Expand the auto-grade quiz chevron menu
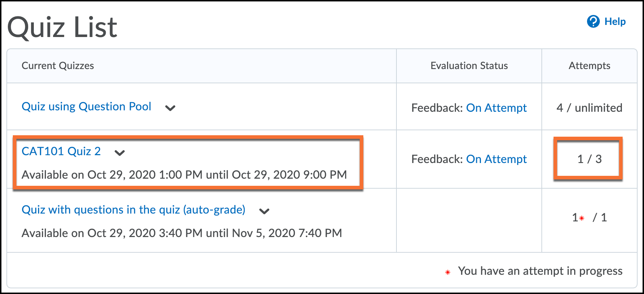The width and height of the screenshot is (644, 294). tap(264, 211)
